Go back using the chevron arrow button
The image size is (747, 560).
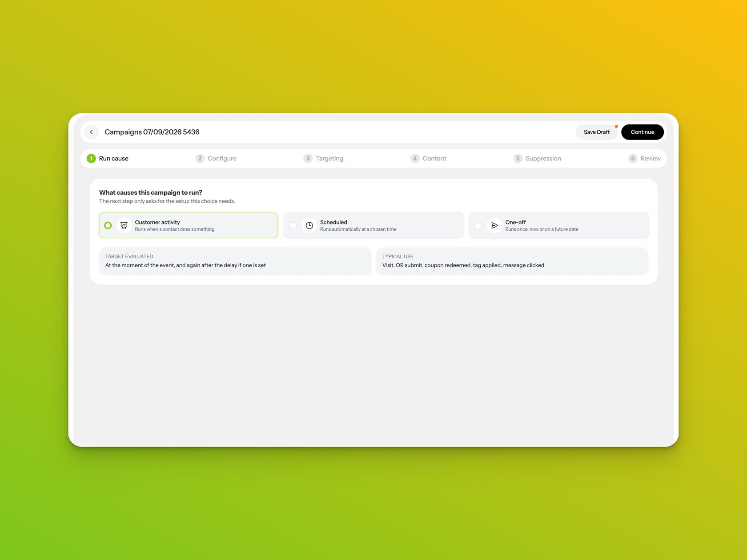[x=91, y=132]
